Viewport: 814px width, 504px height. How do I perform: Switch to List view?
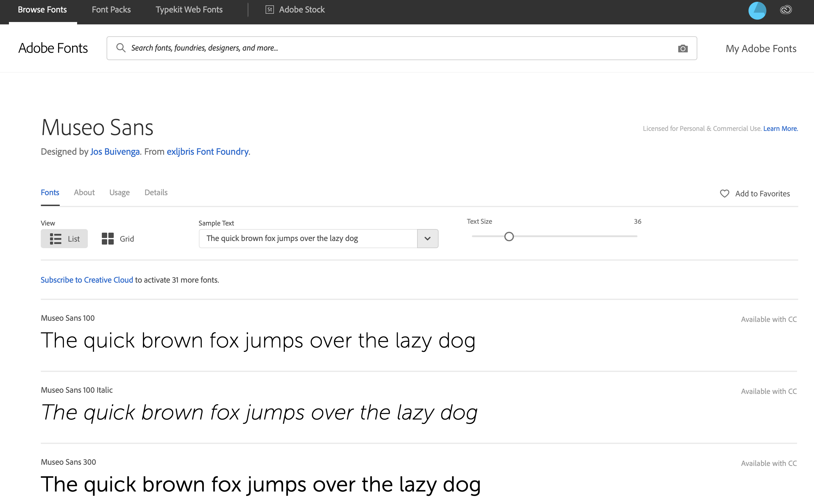point(64,239)
